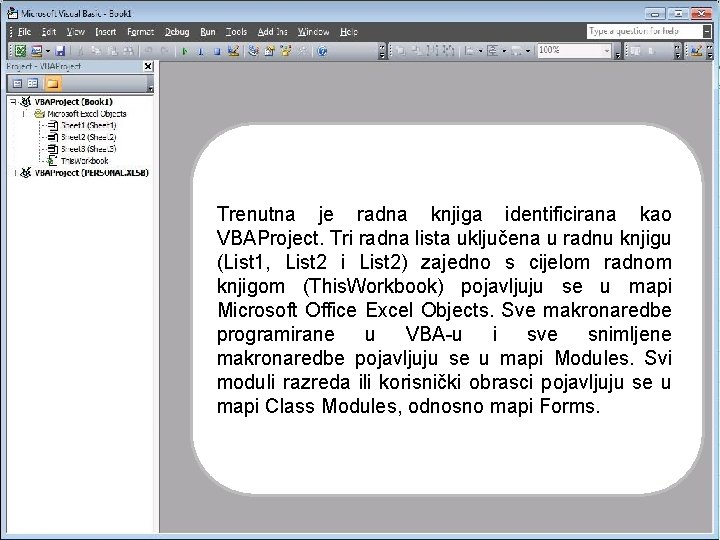Expand the VBAProject (PERSONAL.XLSB) node
This screenshot has height=540, width=720.
coord(15,173)
